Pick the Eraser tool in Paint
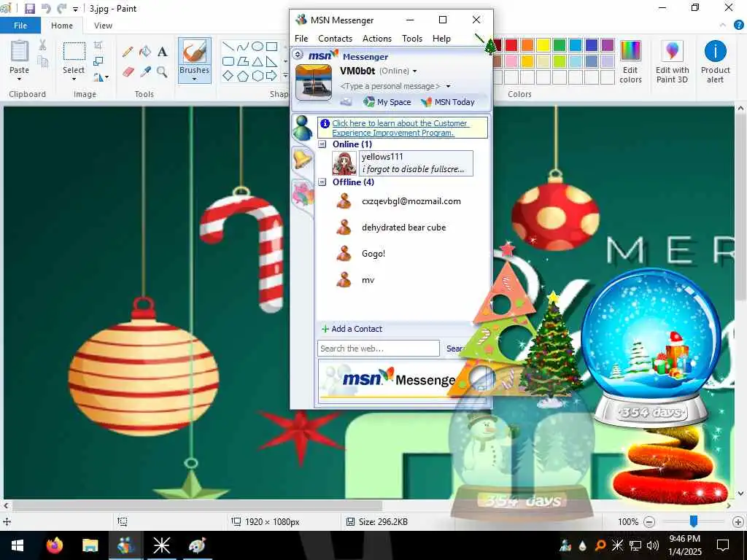Screen dimensions: 747x560 pos(128,72)
